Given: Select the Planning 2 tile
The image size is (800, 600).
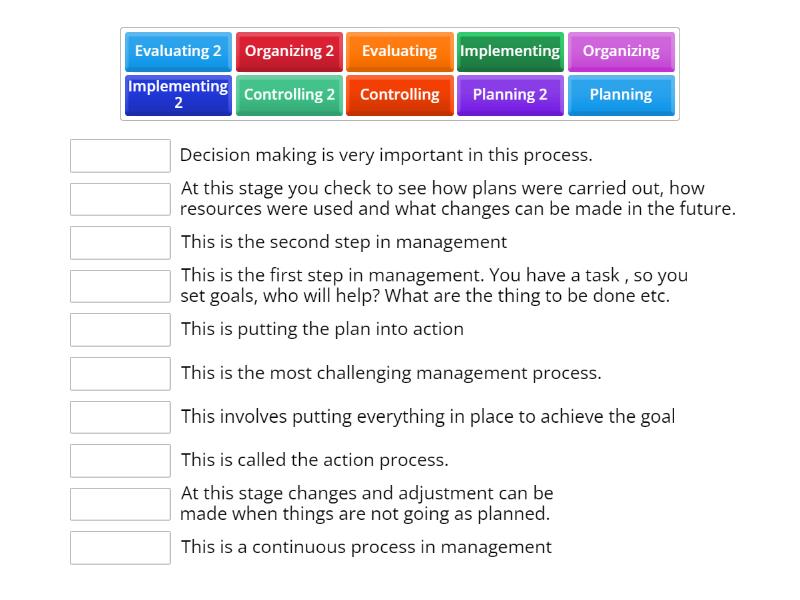Looking at the screenshot, I should pos(510,95).
